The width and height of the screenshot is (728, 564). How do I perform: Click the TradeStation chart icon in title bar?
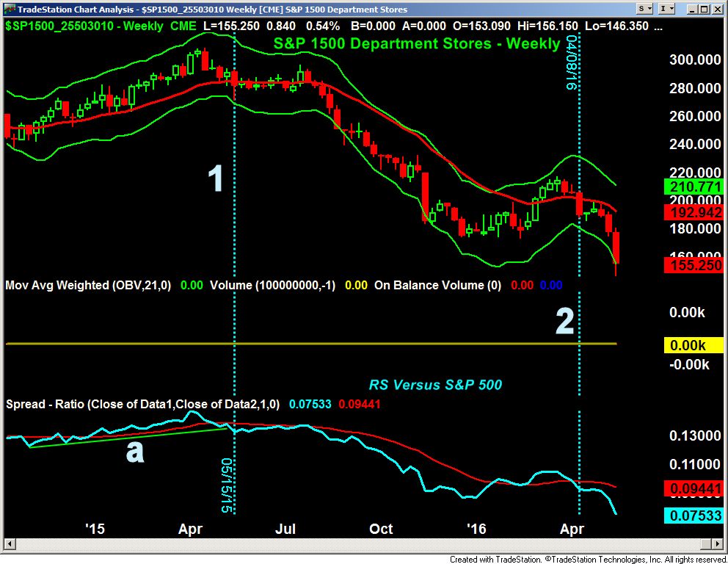coord(10,9)
